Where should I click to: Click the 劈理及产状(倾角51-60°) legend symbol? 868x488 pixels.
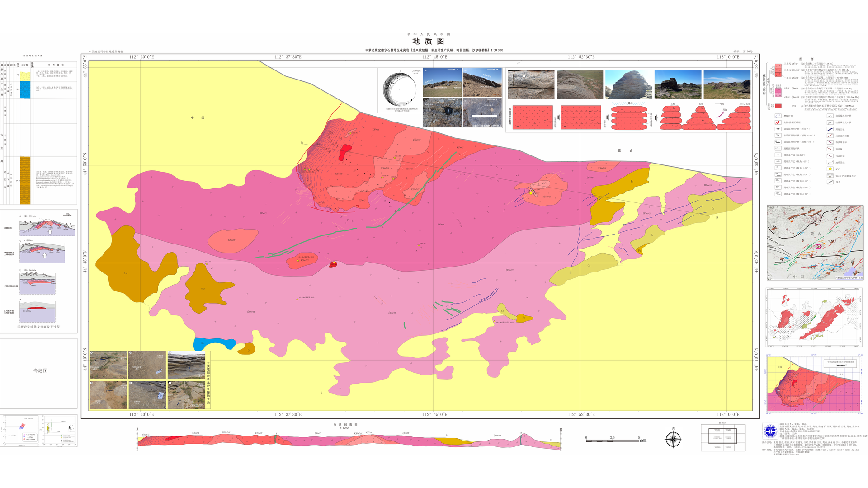(778, 194)
